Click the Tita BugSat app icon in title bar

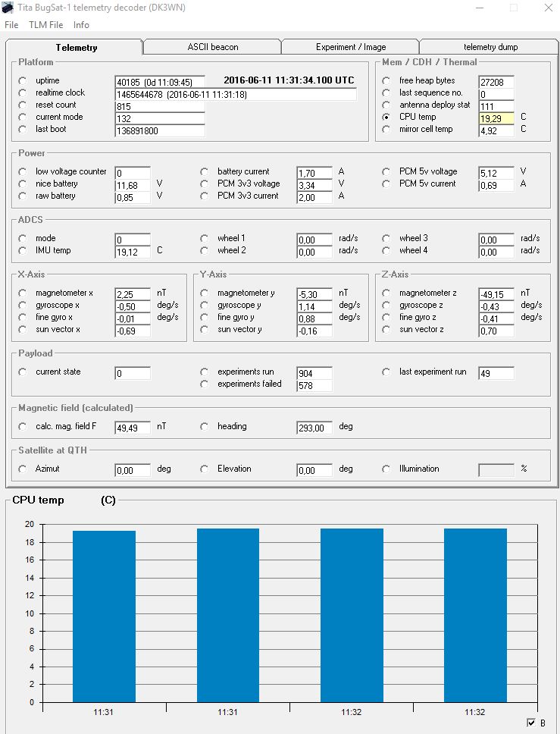point(8,8)
